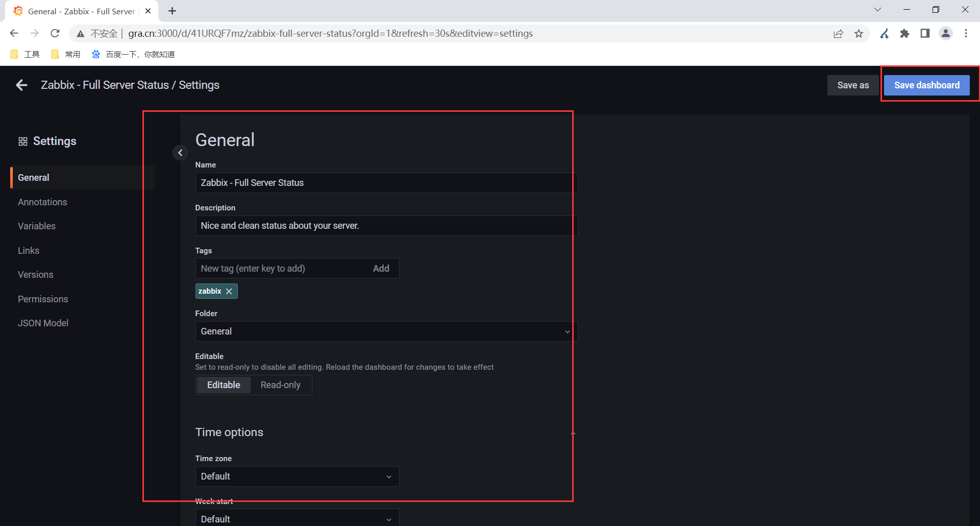Screen dimensions: 980x526
Task: Open the Chrome three-dot menu
Action: (x=966, y=33)
